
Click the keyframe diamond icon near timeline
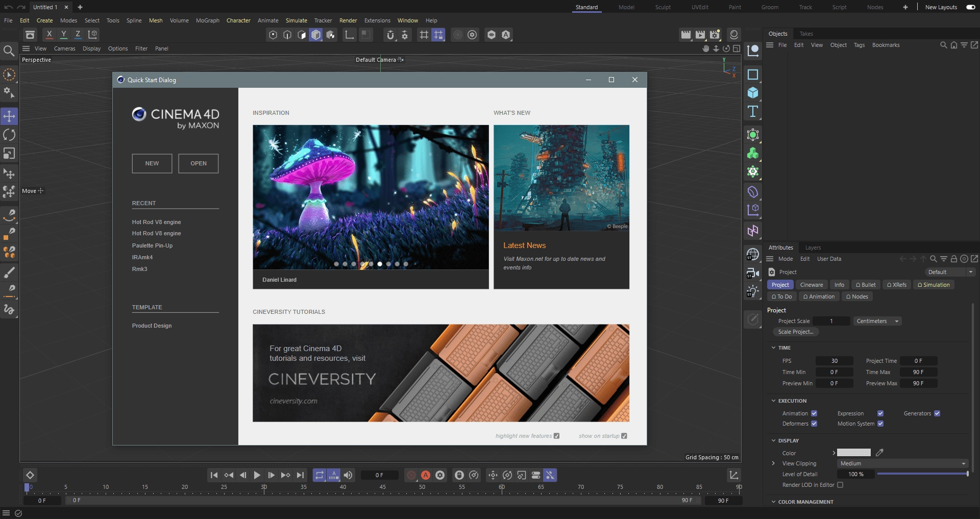(30, 475)
